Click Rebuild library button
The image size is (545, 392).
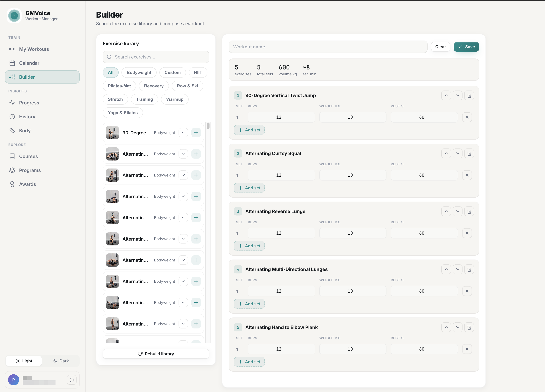[x=156, y=354]
